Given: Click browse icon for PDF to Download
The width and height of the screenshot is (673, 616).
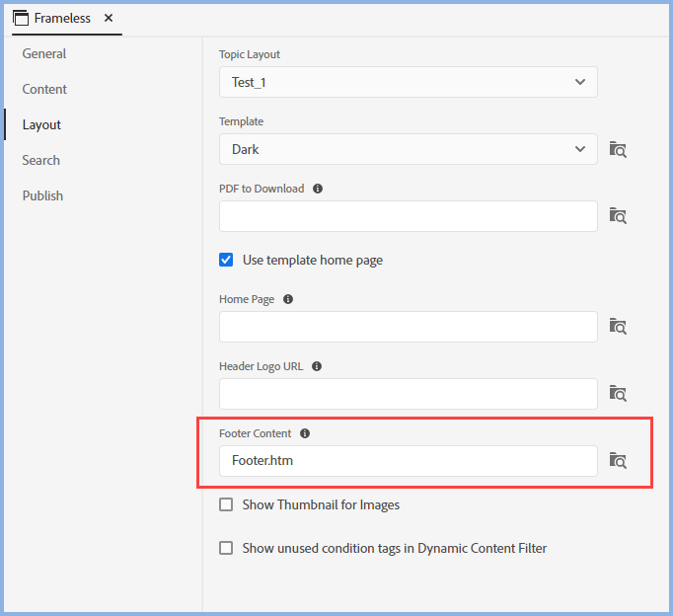Looking at the screenshot, I should click(618, 215).
